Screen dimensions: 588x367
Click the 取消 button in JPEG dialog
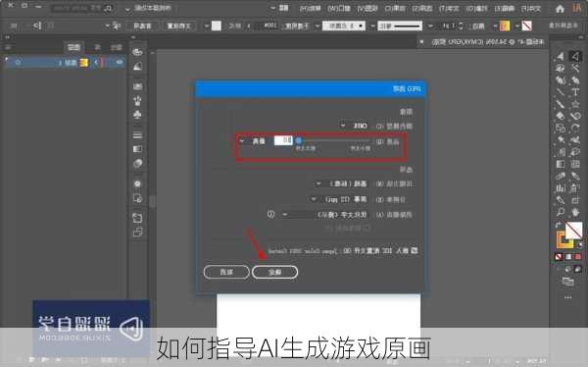pyautogui.click(x=226, y=272)
